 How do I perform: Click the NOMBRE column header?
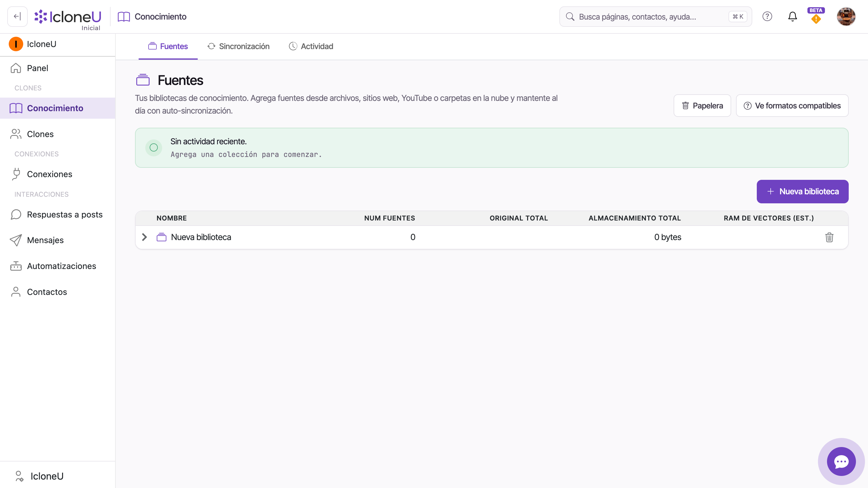171,218
